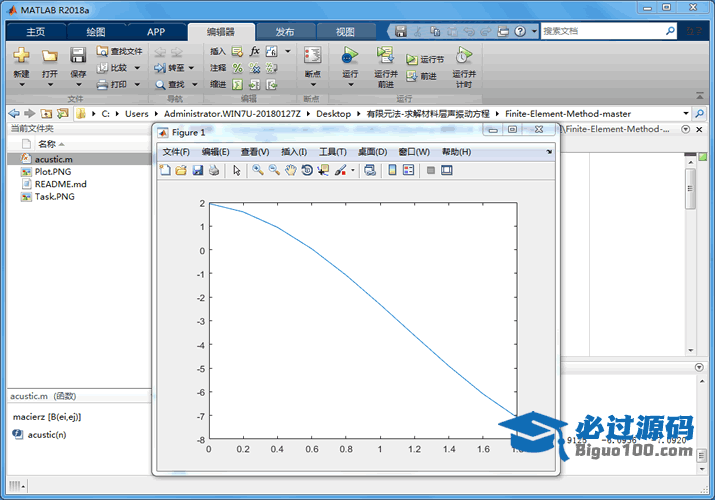The width and height of the screenshot is (715, 500).
Task: Open Figure Insert (插入) menu
Action: [294, 152]
